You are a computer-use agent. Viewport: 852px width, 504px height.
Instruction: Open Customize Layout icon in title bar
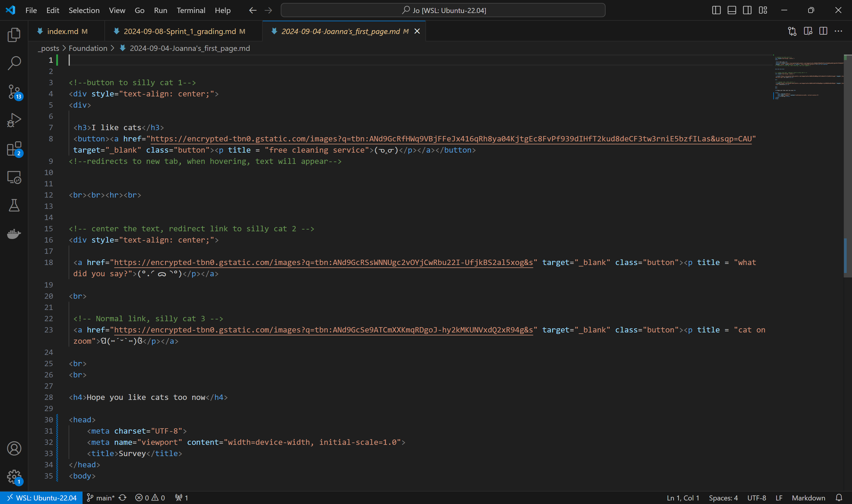point(763,10)
